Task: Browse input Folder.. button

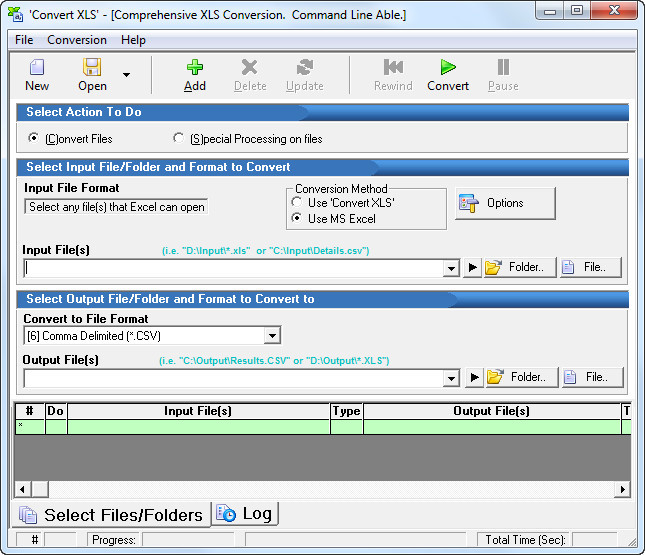Action: click(520, 268)
